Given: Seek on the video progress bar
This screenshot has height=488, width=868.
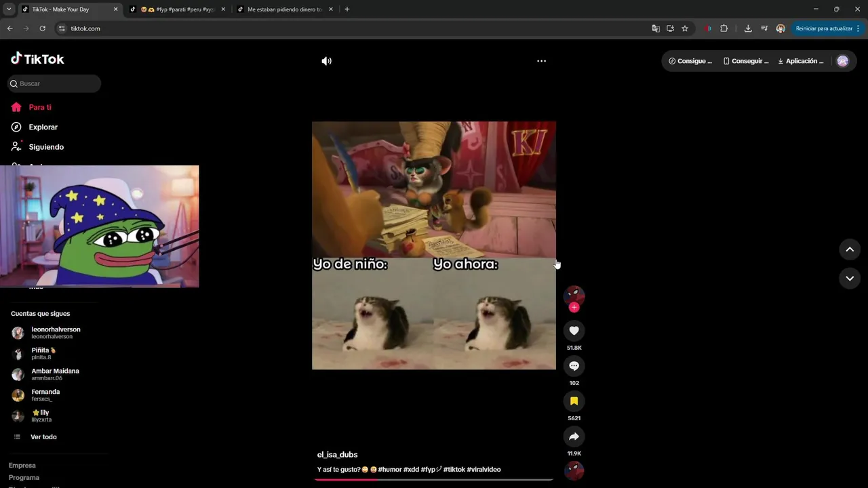Looking at the screenshot, I should click(434, 479).
